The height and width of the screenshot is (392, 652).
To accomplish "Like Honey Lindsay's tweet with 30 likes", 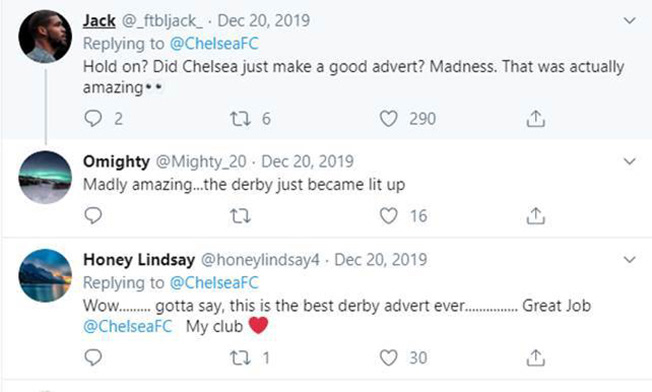I will (x=388, y=358).
